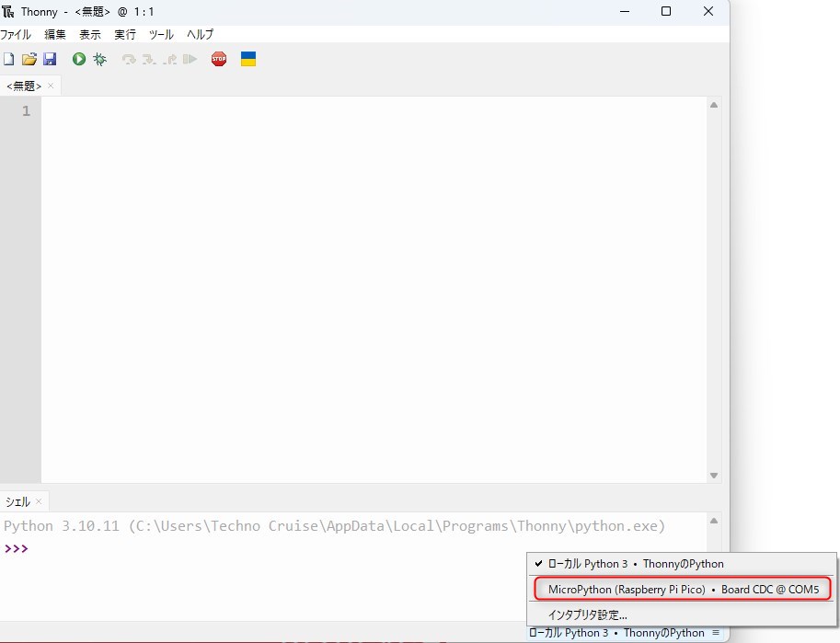Stop the backend with red STOP icon
Screen dimensions: 840x643
[219, 59]
